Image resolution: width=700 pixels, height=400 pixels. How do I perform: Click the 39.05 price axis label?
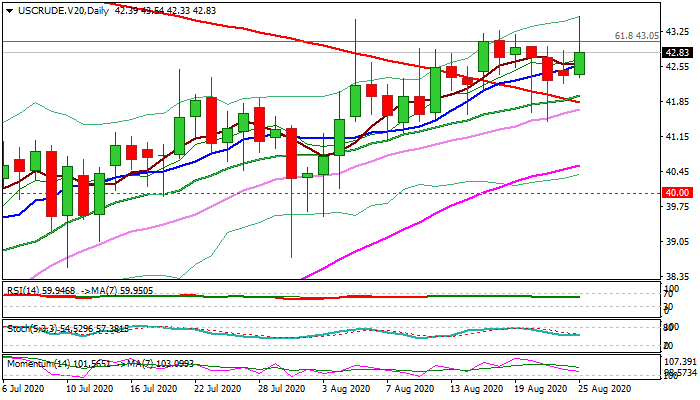coord(678,242)
